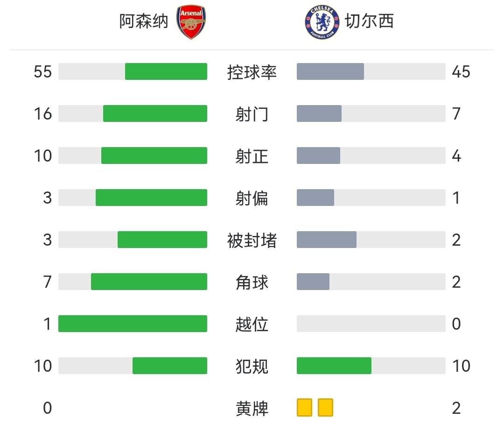Click Chelsea's green 犯规 fouls bar

[334, 366]
